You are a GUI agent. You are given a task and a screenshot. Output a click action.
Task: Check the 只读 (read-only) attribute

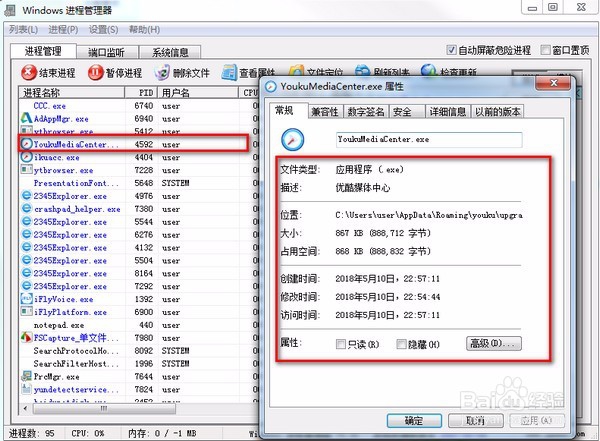(340, 344)
